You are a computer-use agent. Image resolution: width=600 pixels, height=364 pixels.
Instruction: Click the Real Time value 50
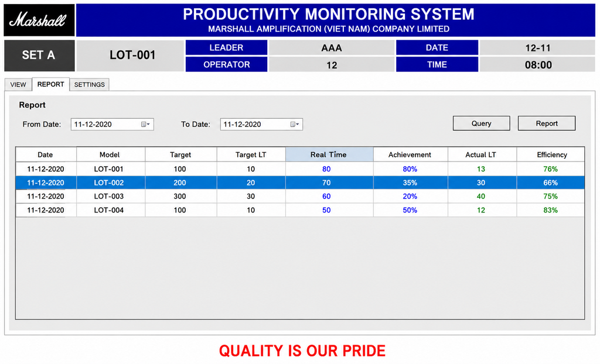click(x=326, y=210)
